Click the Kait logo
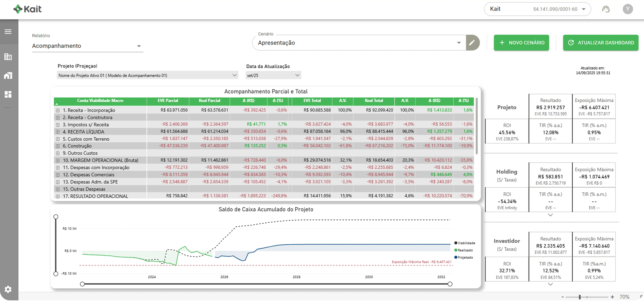The image size is (644, 302). 28,9
